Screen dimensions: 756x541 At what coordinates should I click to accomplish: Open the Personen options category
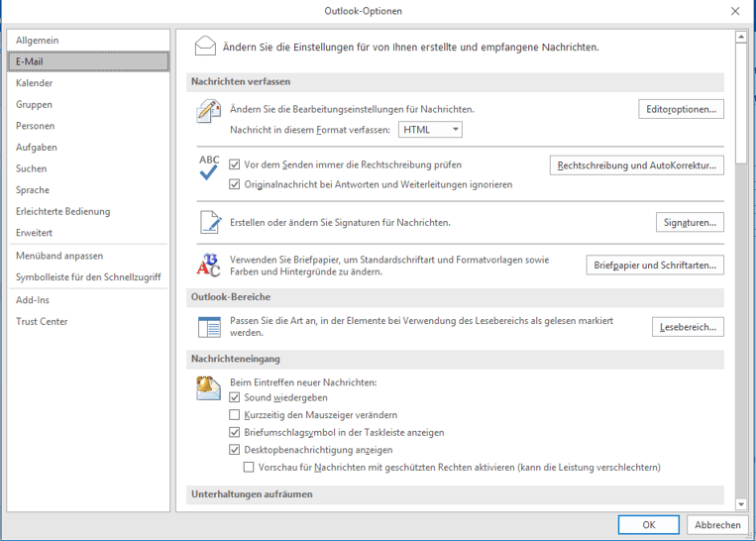click(88, 126)
